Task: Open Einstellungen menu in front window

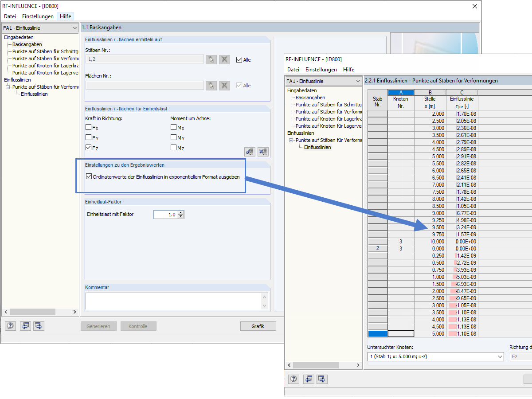Action: tap(321, 70)
